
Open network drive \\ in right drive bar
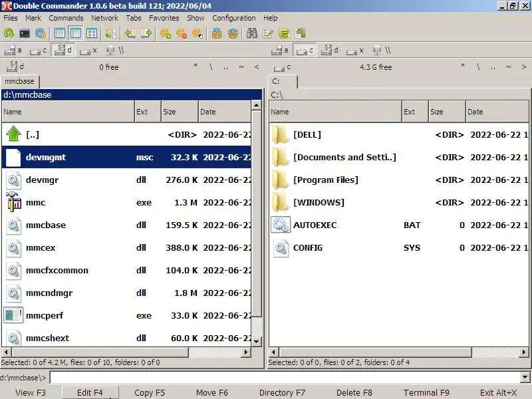click(381, 51)
